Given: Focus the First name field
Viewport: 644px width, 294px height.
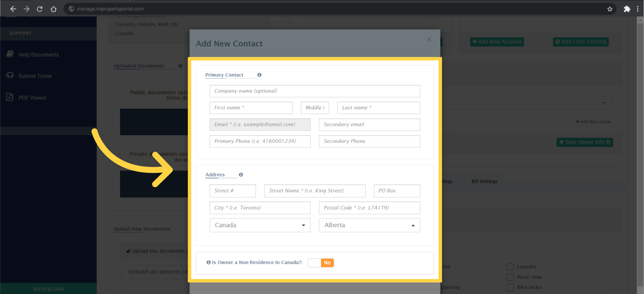Looking at the screenshot, I should [251, 108].
